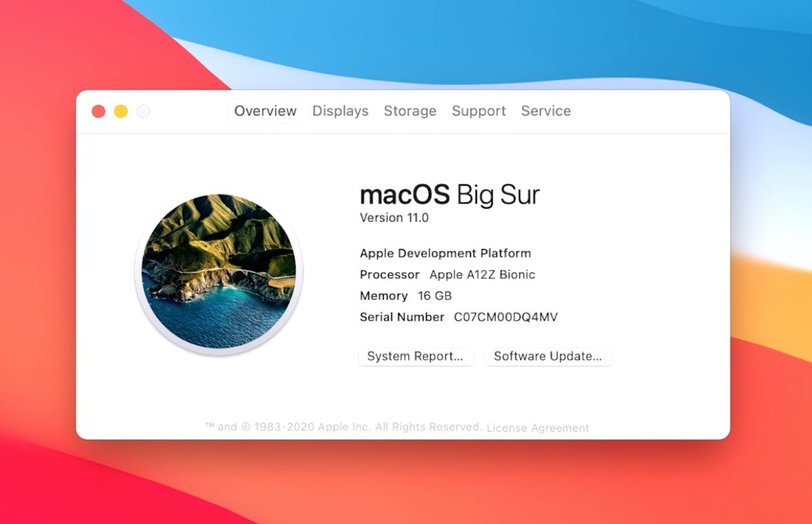Click the Apple Inc. copyright notice

click(x=343, y=427)
